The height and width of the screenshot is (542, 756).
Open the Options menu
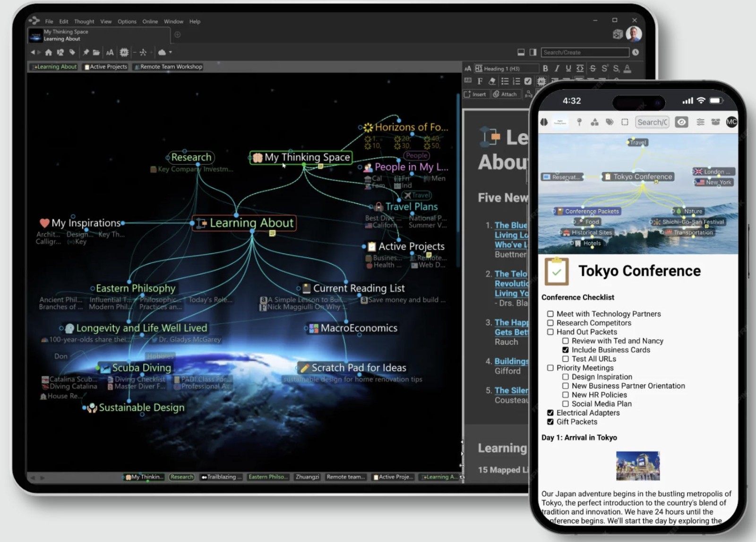[127, 22]
